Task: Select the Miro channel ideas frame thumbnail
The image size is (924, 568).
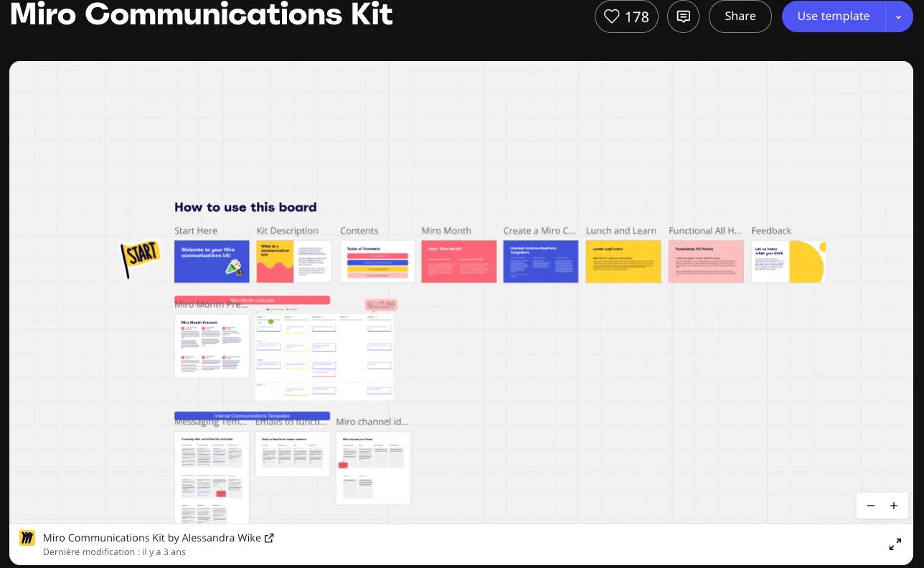Action: pyautogui.click(x=373, y=468)
